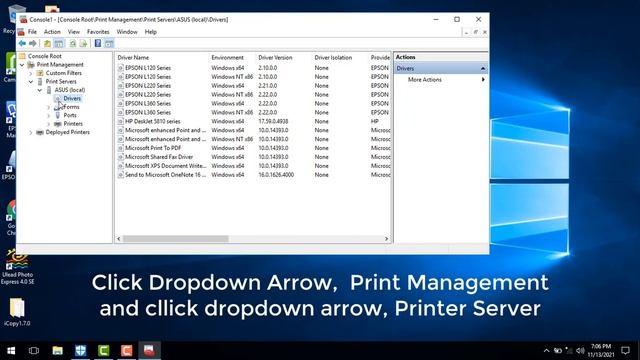Click the volume icon in system tray
Screen dimensions: 640x360
[580, 351]
